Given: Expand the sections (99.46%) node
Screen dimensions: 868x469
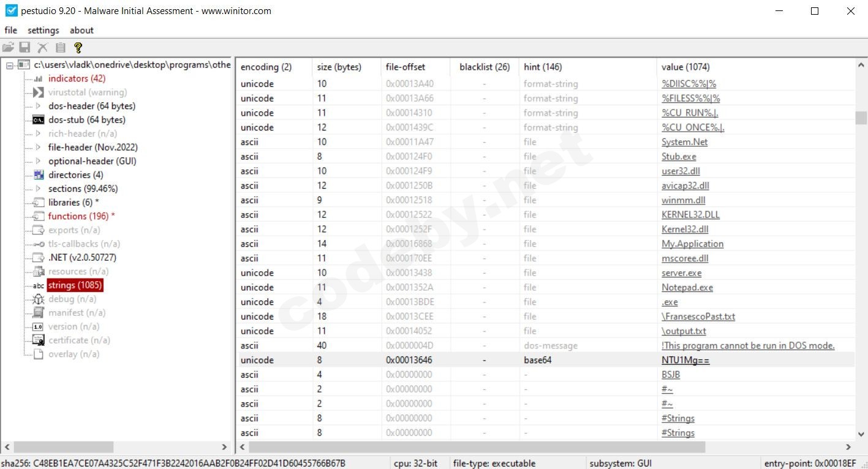Looking at the screenshot, I should click(38, 189).
